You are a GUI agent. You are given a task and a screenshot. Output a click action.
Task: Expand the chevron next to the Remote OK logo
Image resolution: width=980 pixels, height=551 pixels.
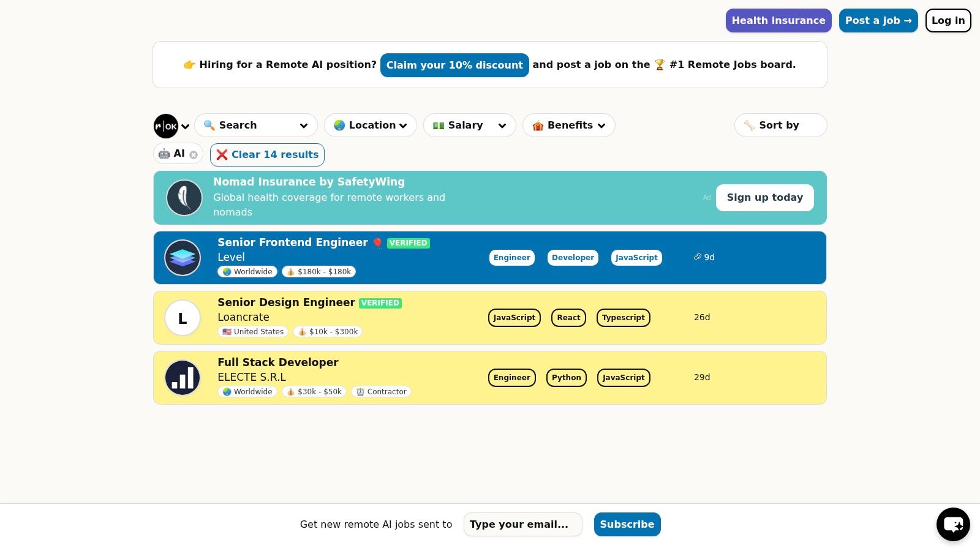coord(185,127)
